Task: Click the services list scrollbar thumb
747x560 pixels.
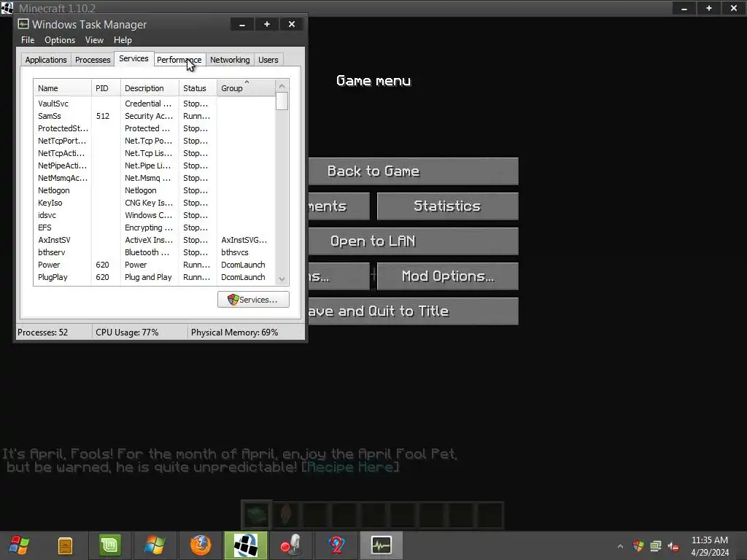Action: pos(282,101)
